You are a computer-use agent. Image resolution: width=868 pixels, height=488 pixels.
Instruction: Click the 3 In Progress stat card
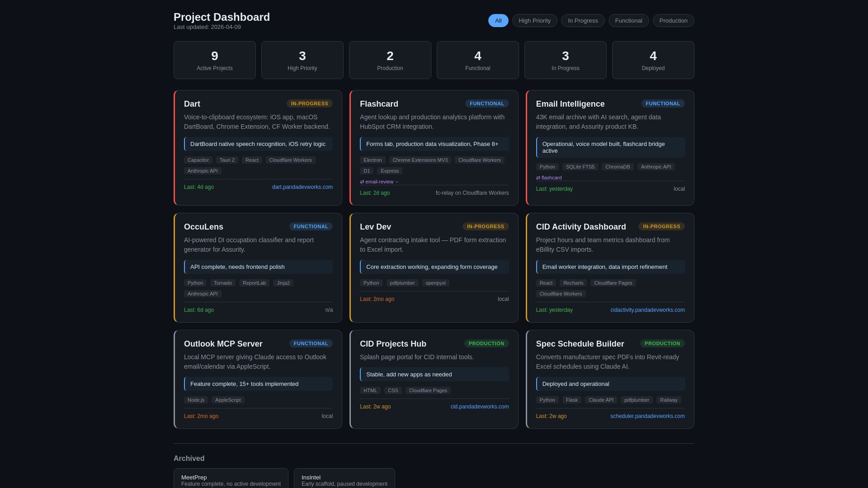566,60
